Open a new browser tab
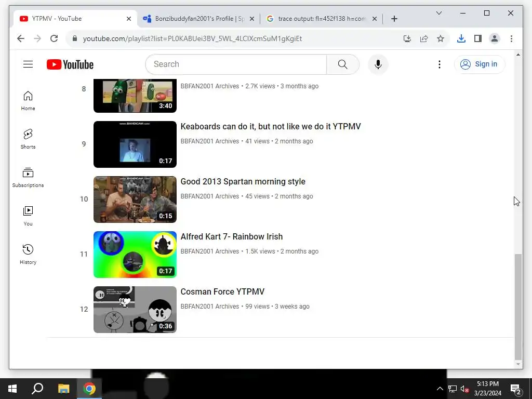 tap(394, 19)
